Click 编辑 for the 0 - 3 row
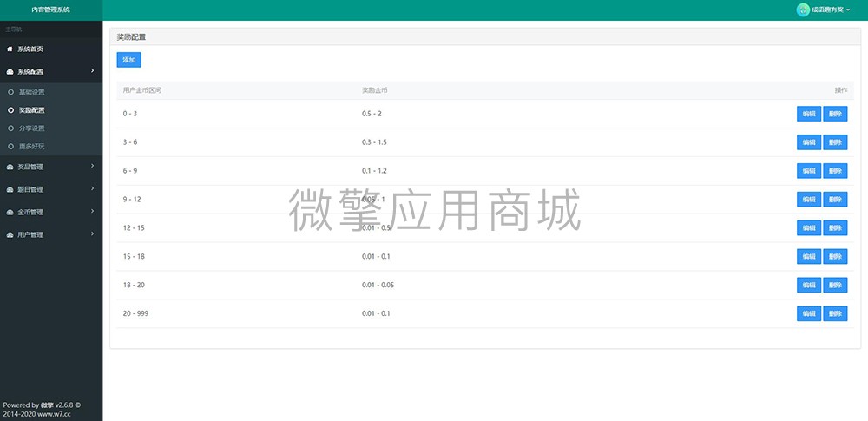Screen dimensions: 868x421 pyautogui.click(x=809, y=114)
